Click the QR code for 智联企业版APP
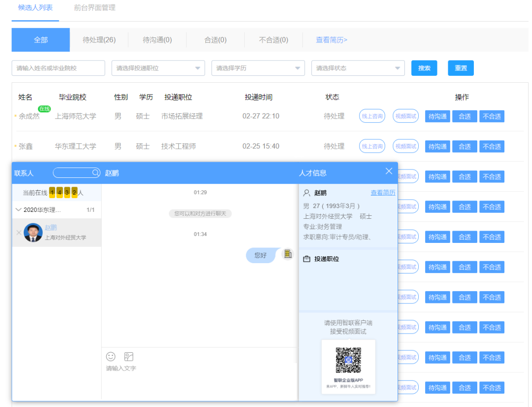Screen dimensions: 532x407 coord(348,360)
